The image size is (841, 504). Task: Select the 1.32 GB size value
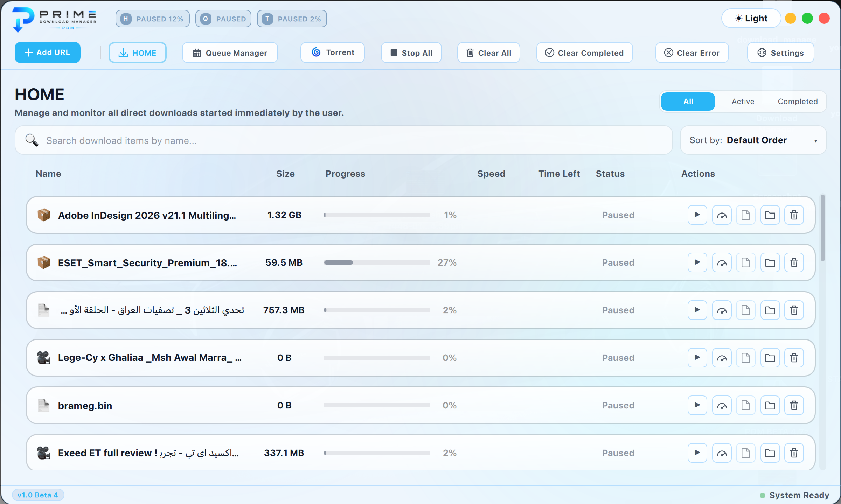click(284, 215)
